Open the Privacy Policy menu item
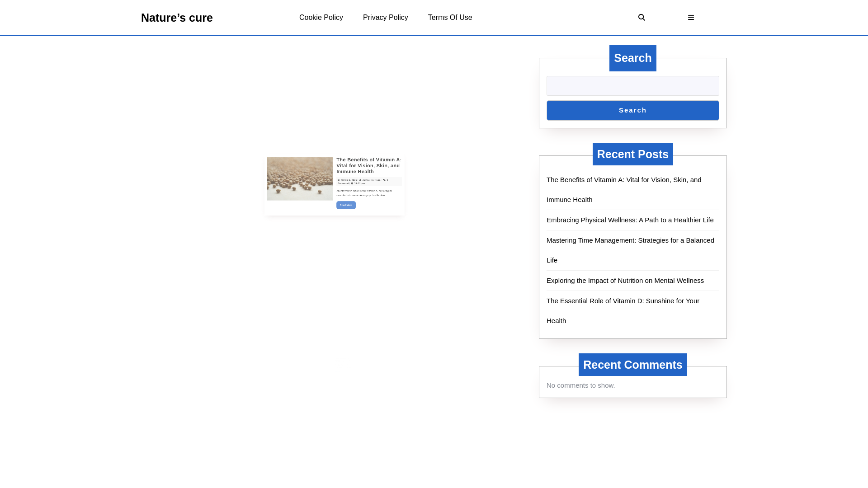868x488 pixels. coord(386,17)
